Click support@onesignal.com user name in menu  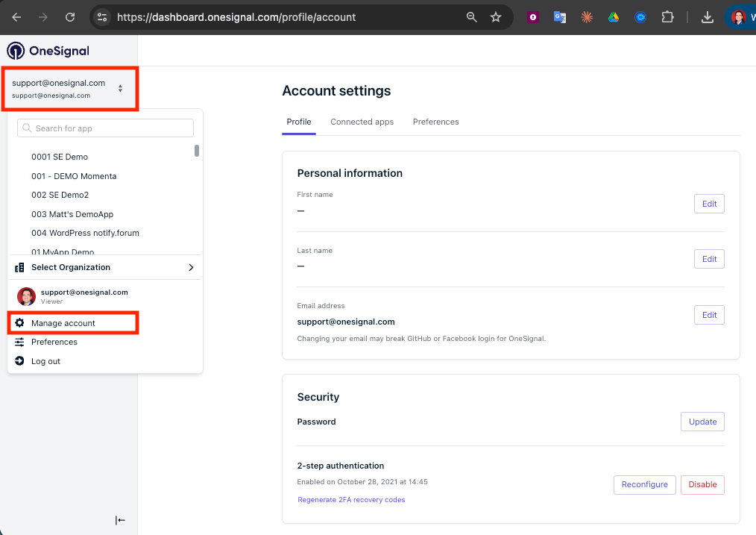point(84,292)
